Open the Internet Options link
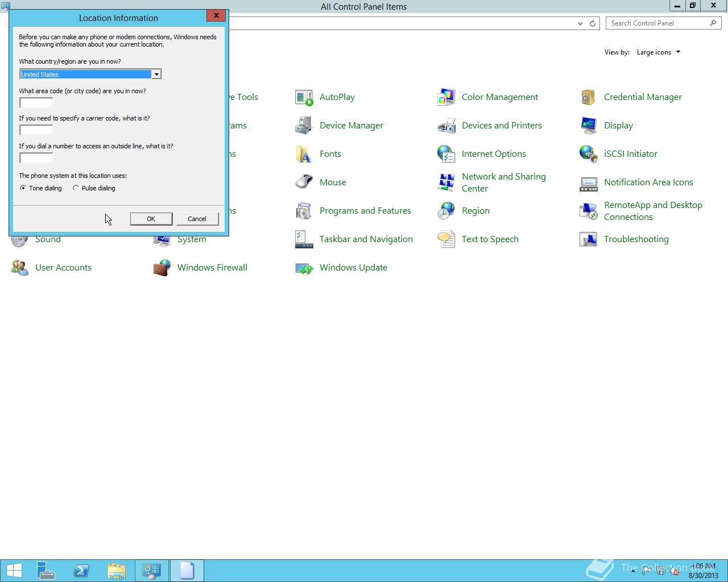This screenshot has height=582, width=728. point(494,154)
